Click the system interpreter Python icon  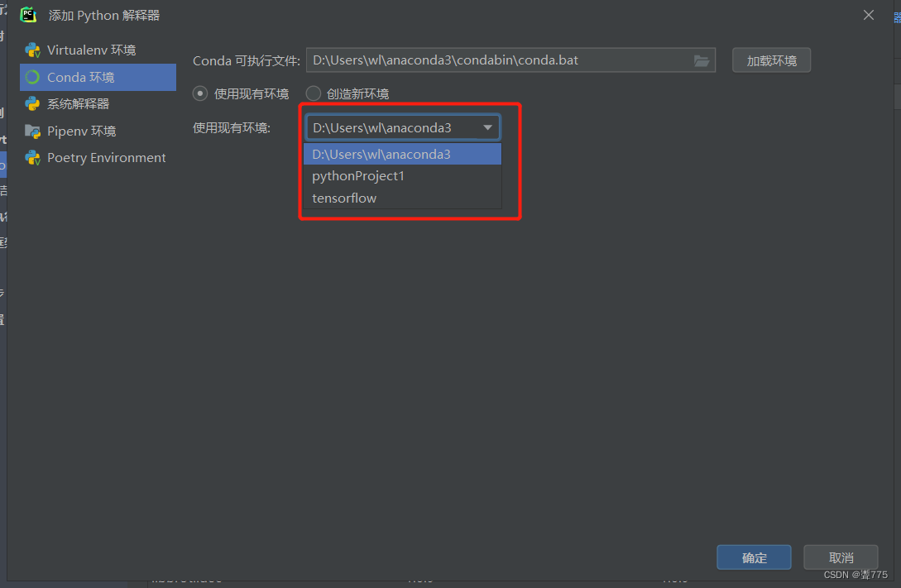coord(33,104)
